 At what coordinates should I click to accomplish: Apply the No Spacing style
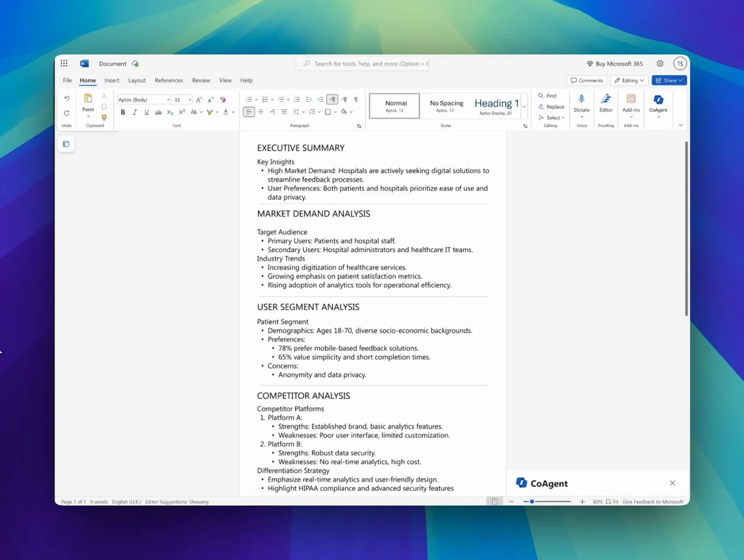coord(446,106)
